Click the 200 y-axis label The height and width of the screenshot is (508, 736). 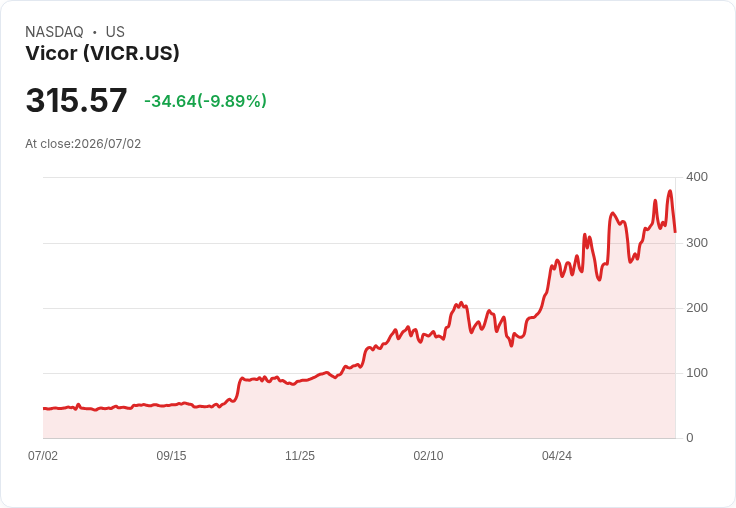click(697, 308)
